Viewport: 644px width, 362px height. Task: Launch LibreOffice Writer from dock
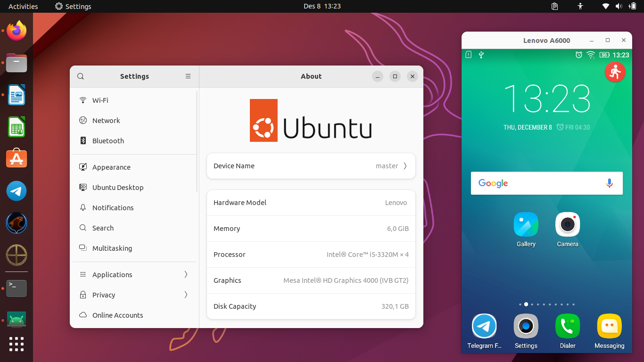click(x=17, y=95)
